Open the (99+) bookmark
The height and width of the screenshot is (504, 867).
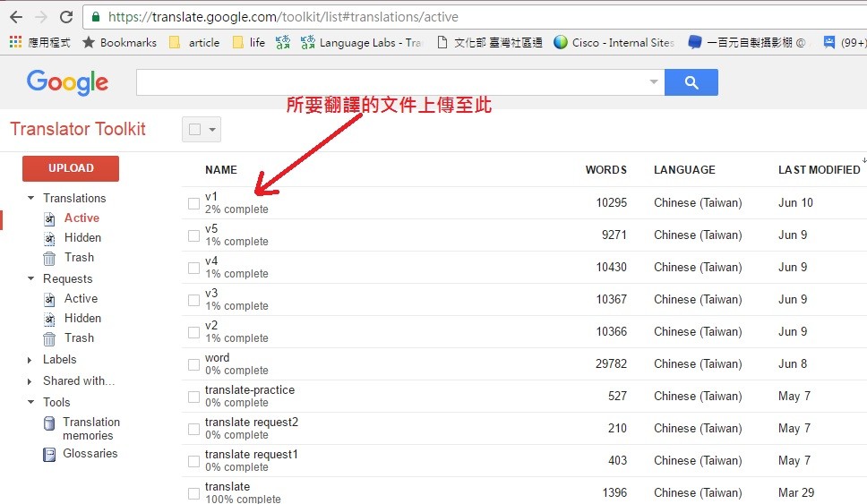click(x=845, y=43)
